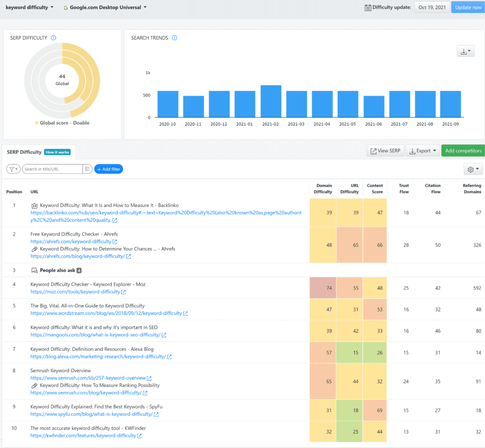Sort by Content Score column header

coord(375,189)
